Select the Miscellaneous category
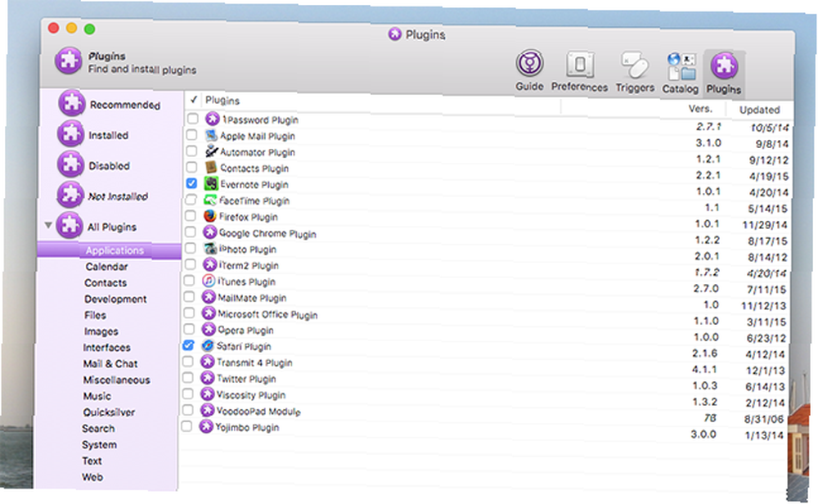 pos(116,380)
